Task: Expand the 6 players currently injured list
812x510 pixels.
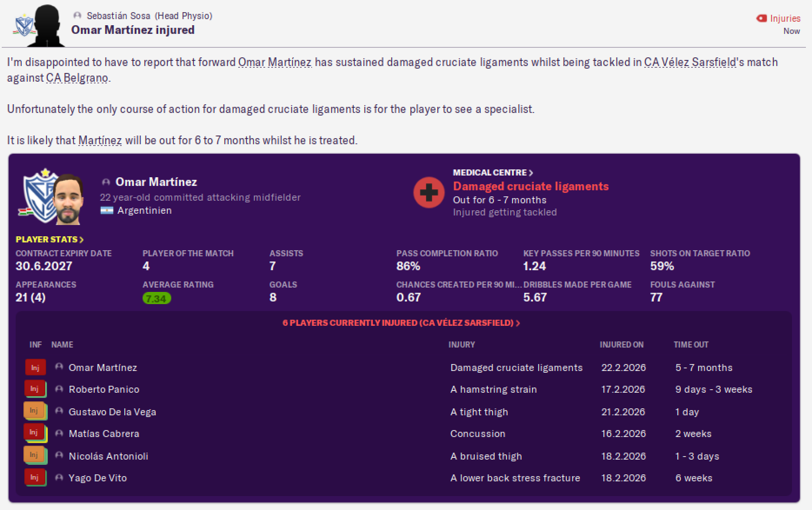Action: (x=401, y=323)
